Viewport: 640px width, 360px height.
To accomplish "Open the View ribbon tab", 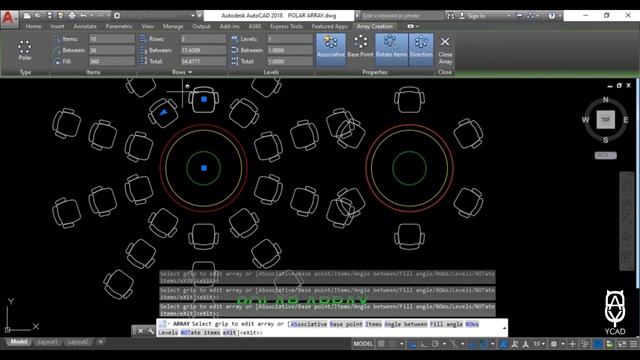I will point(147,26).
